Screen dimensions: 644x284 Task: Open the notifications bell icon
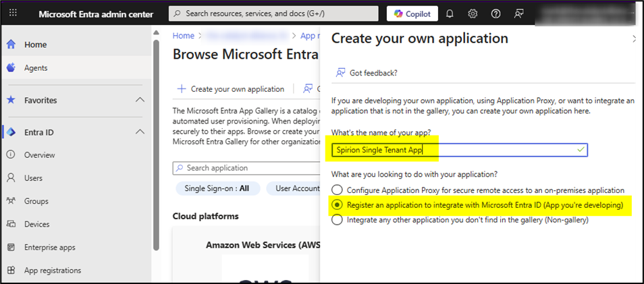coord(450,13)
